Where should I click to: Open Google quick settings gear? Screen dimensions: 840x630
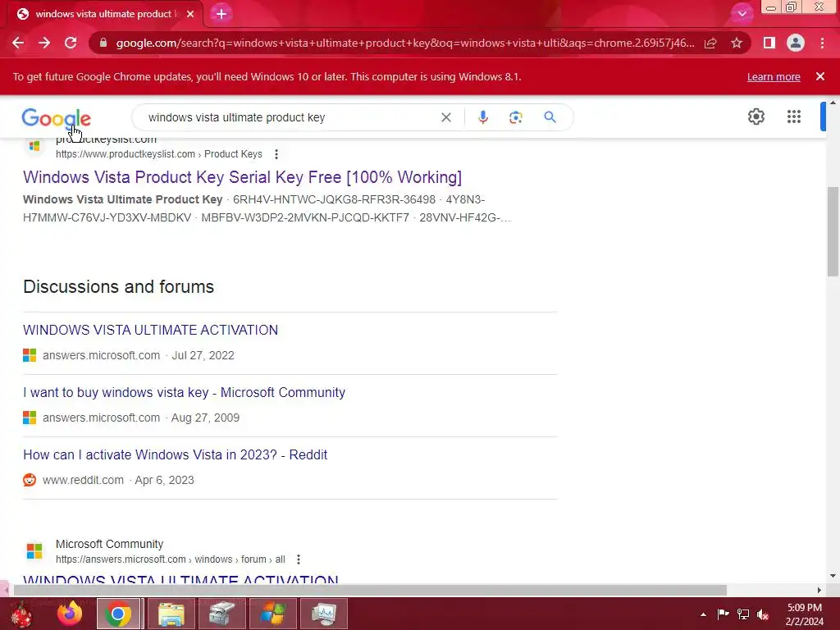pos(756,116)
